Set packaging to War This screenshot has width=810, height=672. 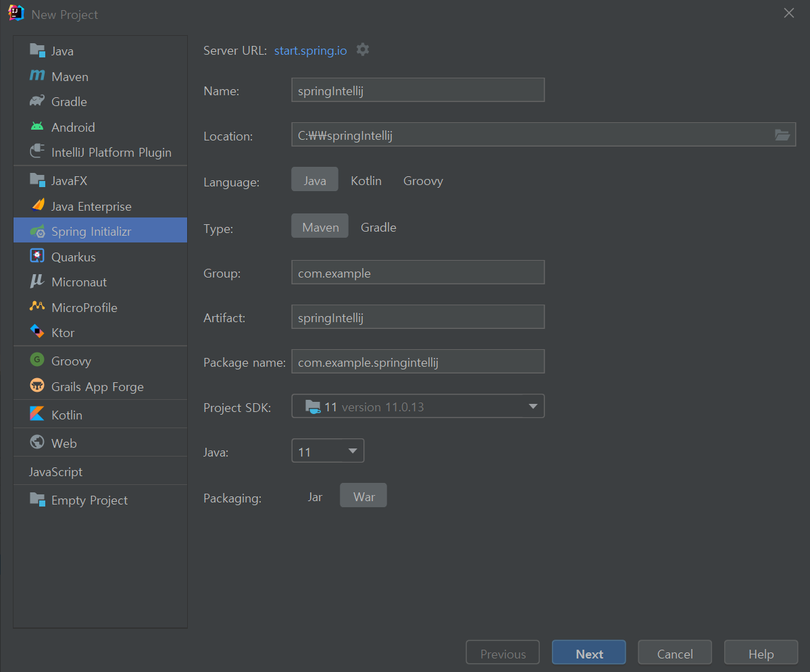pyautogui.click(x=363, y=496)
